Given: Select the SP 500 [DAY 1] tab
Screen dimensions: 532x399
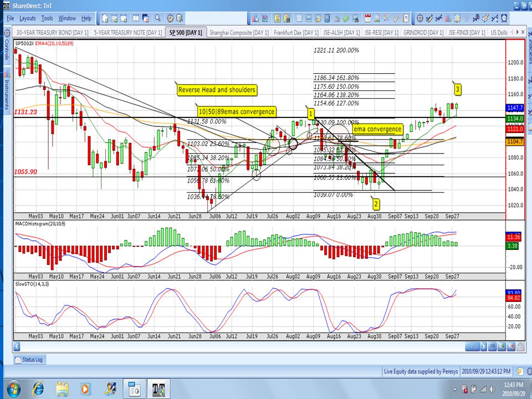Looking at the screenshot, I should tap(186, 33).
